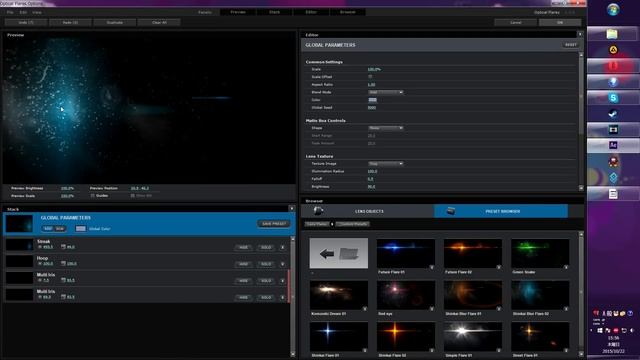Reset the Global Parameters in Editor
Screen dimensions: 640x360
click(x=571, y=45)
